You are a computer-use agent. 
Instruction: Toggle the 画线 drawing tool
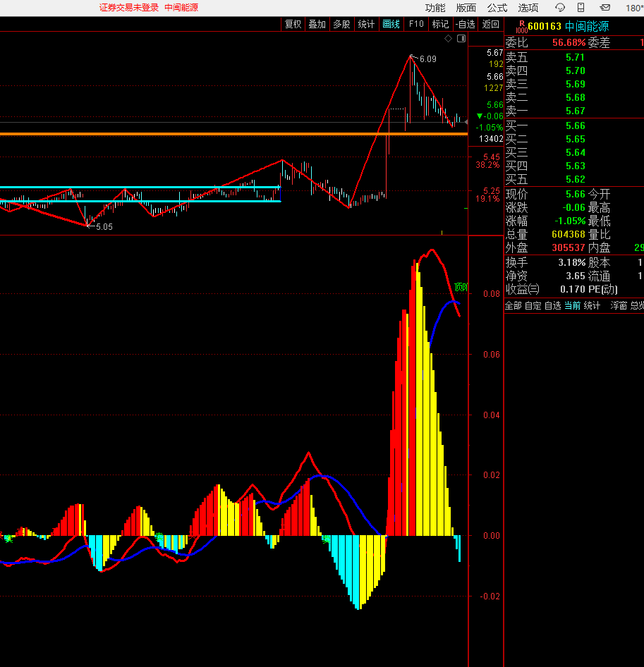pos(391,24)
